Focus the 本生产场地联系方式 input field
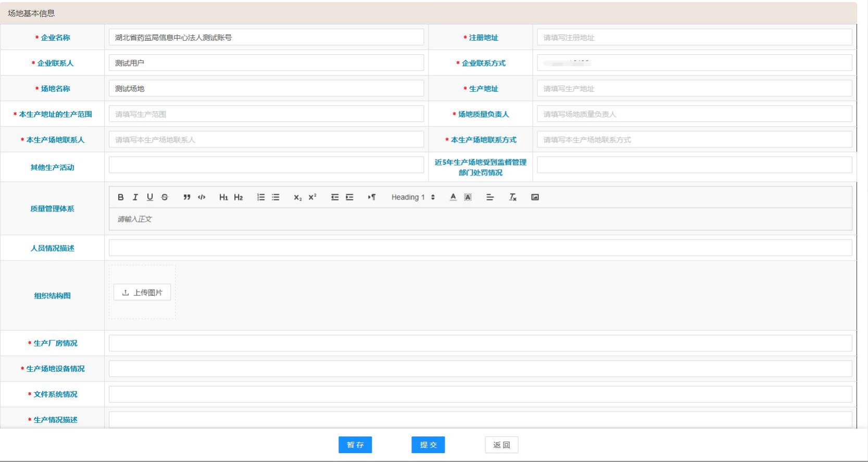Screen dimensions: 868x462 click(695, 140)
